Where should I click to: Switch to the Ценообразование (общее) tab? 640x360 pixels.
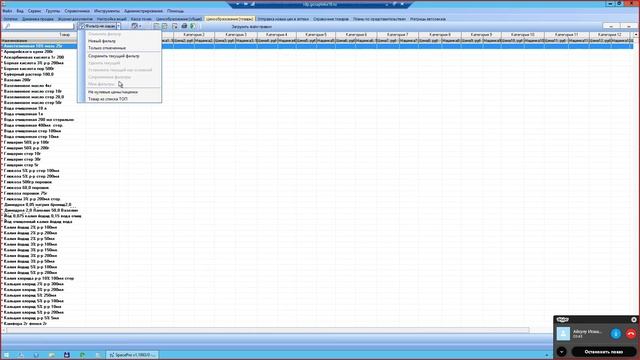pyautogui.click(x=179, y=19)
